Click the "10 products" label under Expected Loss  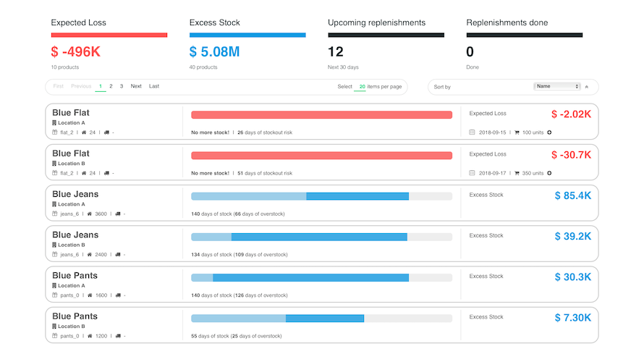pos(65,67)
